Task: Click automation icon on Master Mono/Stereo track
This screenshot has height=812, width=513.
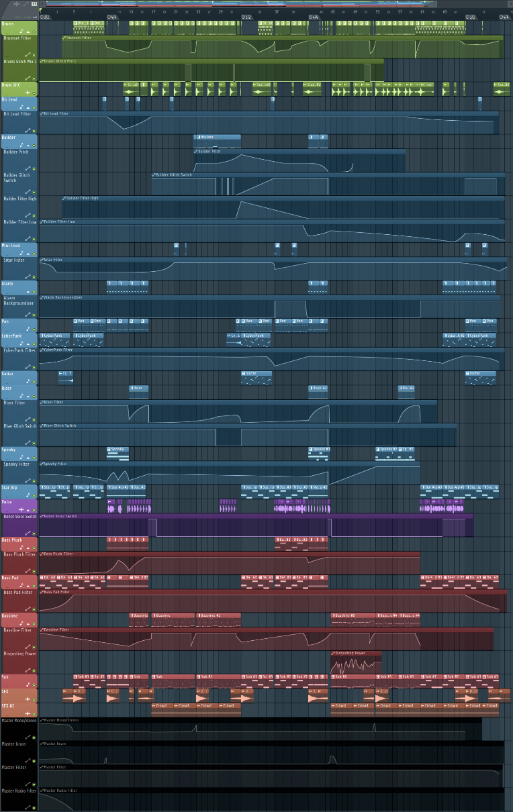Action: pyautogui.click(x=28, y=738)
